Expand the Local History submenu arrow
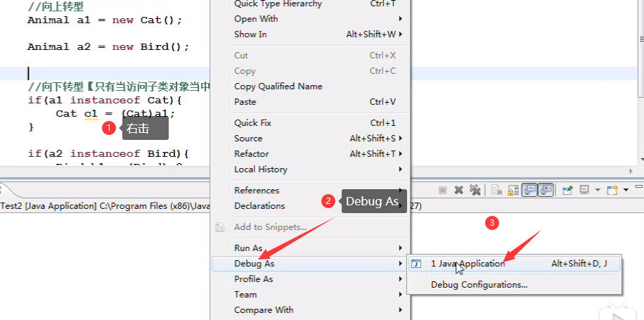This screenshot has height=320, width=644. point(401,169)
